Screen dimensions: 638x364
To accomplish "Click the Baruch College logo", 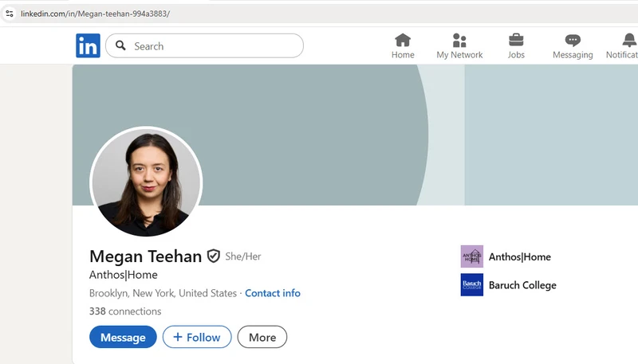I will coord(472,285).
